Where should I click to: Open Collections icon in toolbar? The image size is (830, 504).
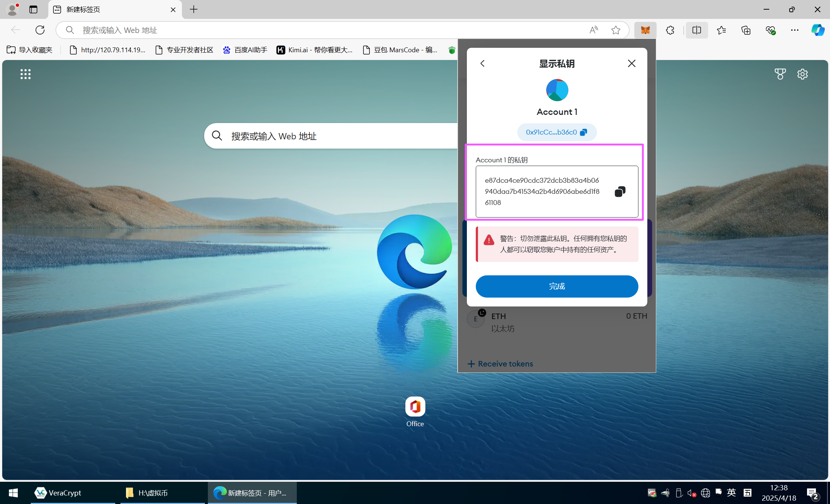click(746, 30)
